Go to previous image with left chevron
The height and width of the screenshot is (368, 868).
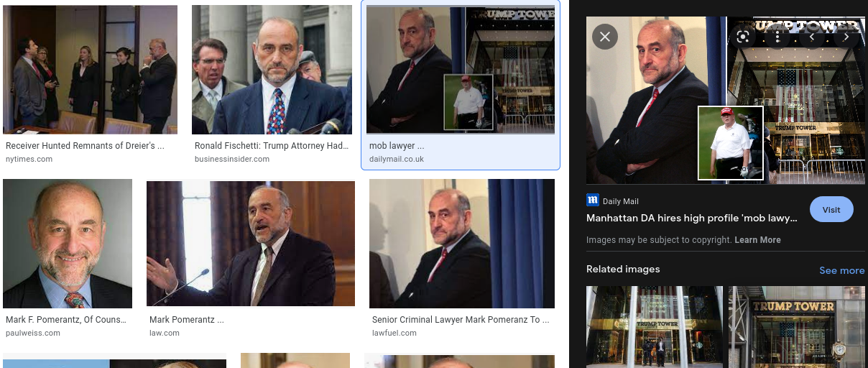pos(812,37)
